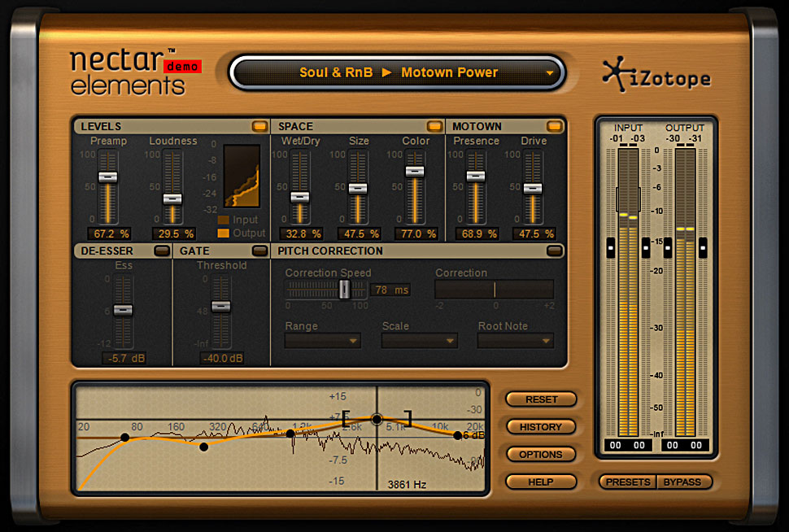Click the output meter left gain handle
This screenshot has height=532, width=789.
(x=668, y=247)
